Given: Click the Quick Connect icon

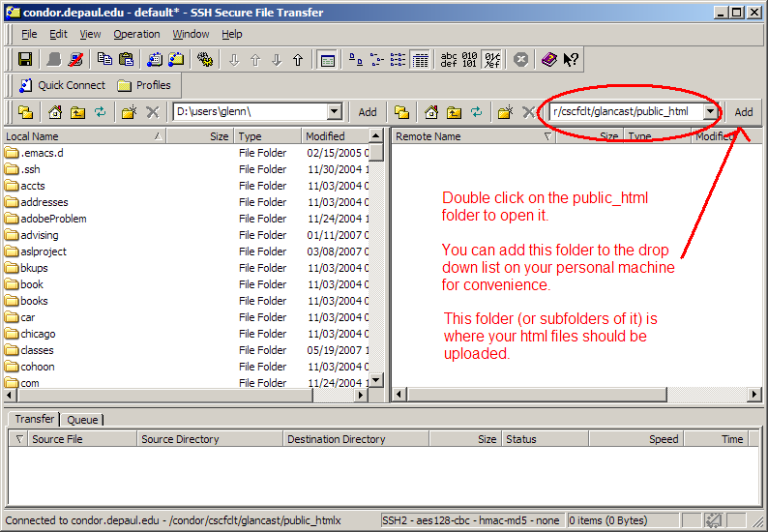Looking at the screenshot, I should 25,86.
